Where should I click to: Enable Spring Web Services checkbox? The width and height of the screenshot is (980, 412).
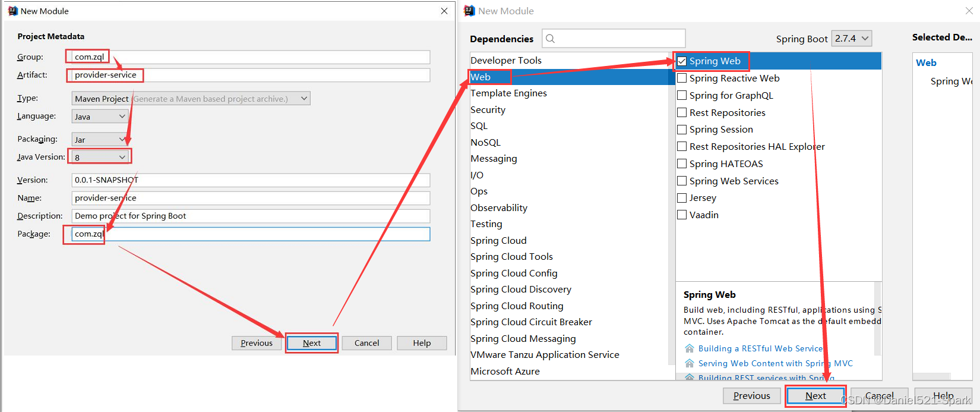pyautogui.click(x=682, y=181)
